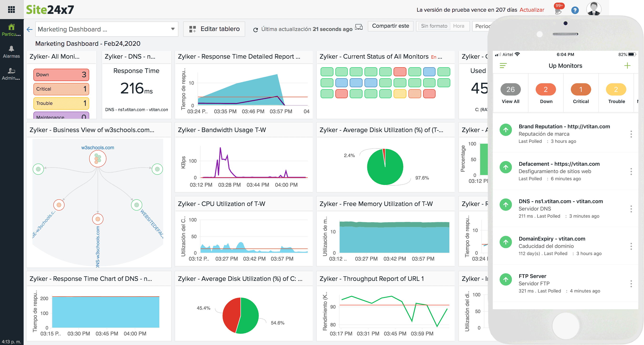Viewport: 644px width, 345px height.
Task: Tap the Trouble 2 filter tab
Action: tap(616, 93)
